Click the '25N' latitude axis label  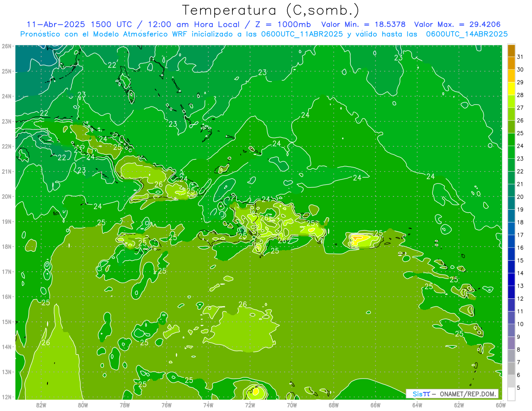(7, 71)
